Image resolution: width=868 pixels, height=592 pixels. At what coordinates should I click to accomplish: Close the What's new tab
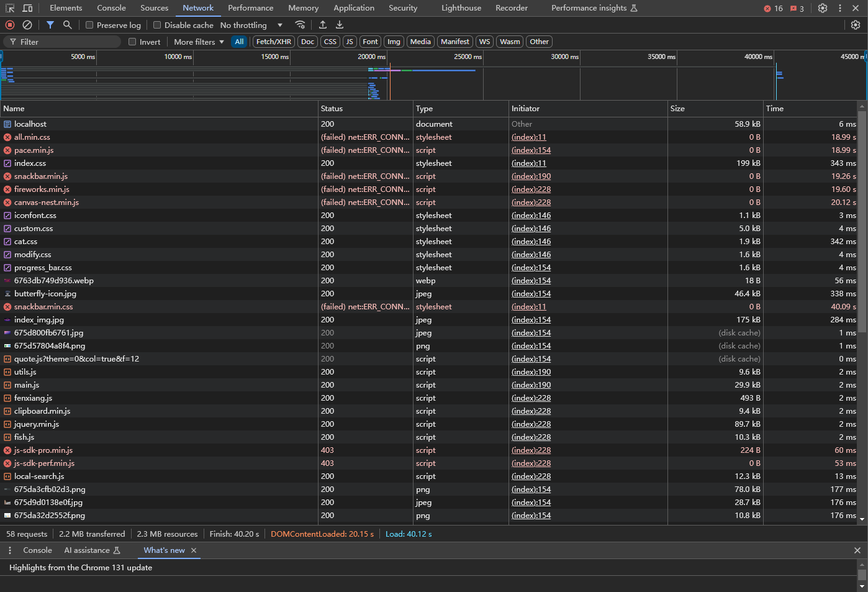click(x=194, y=550)
